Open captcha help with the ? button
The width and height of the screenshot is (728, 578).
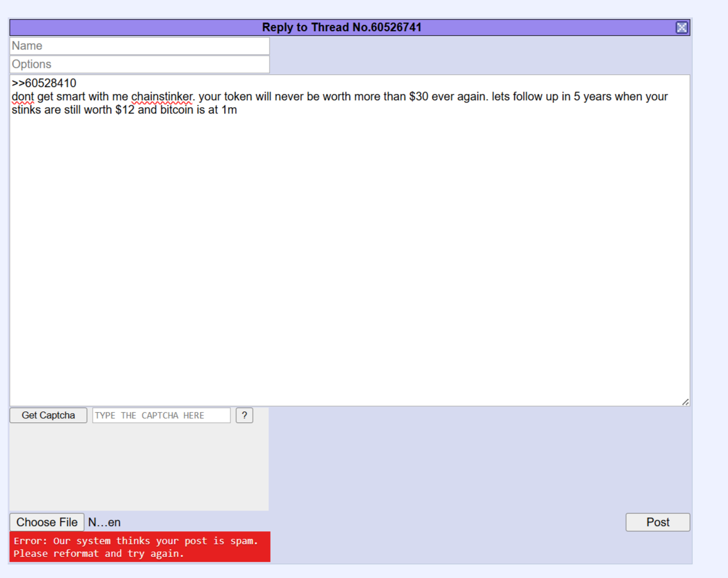[x=244, y=415]
